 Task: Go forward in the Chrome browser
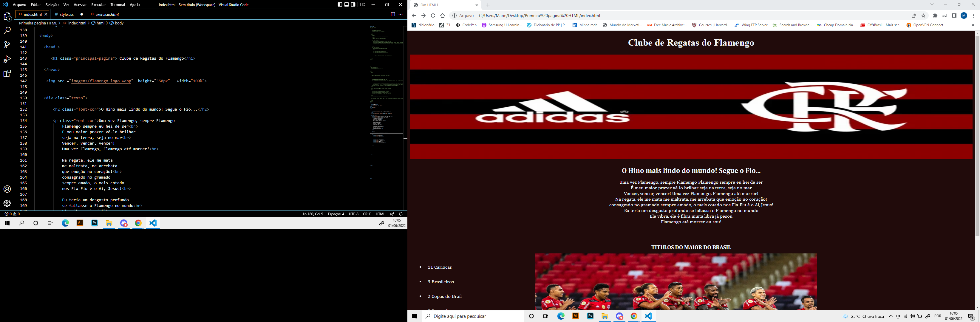tap(423, 16)
